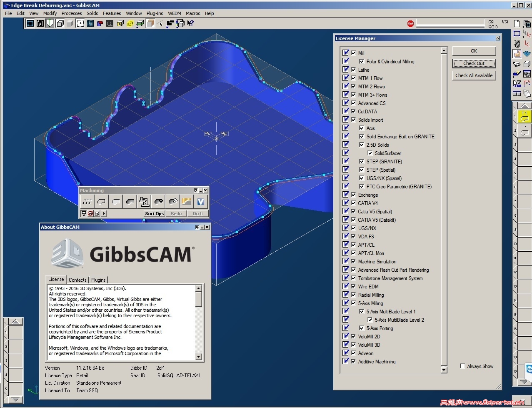Screen dimensions: 532x408
Task: Click the arrow with question mark help icon
Action: tap(190, 23)
